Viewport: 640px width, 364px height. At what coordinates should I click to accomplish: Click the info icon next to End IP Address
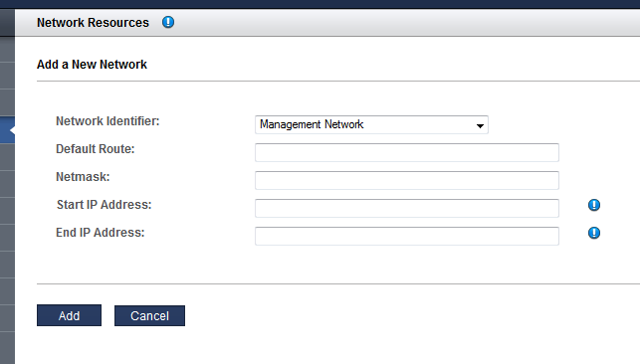click(x=594, y=233)
